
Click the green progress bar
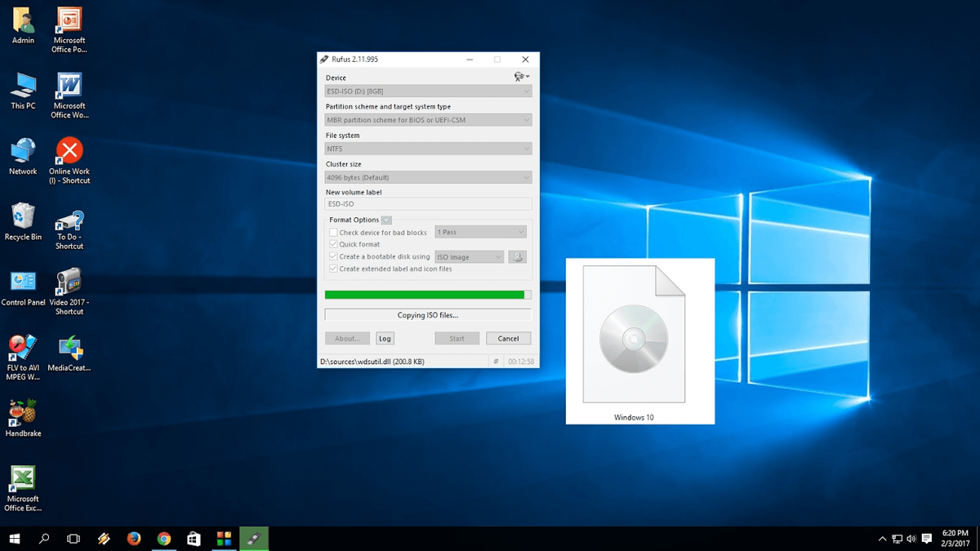click(x=425, y=294)
